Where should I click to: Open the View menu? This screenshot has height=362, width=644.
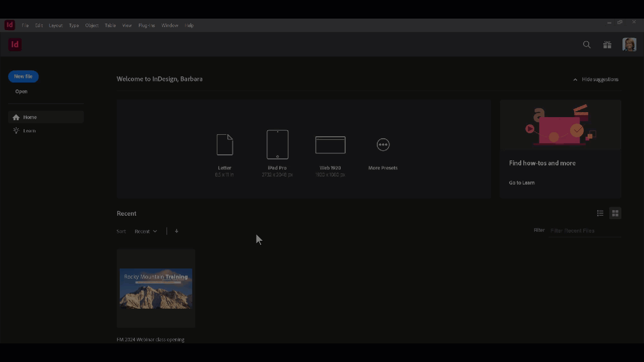[127, 25]
